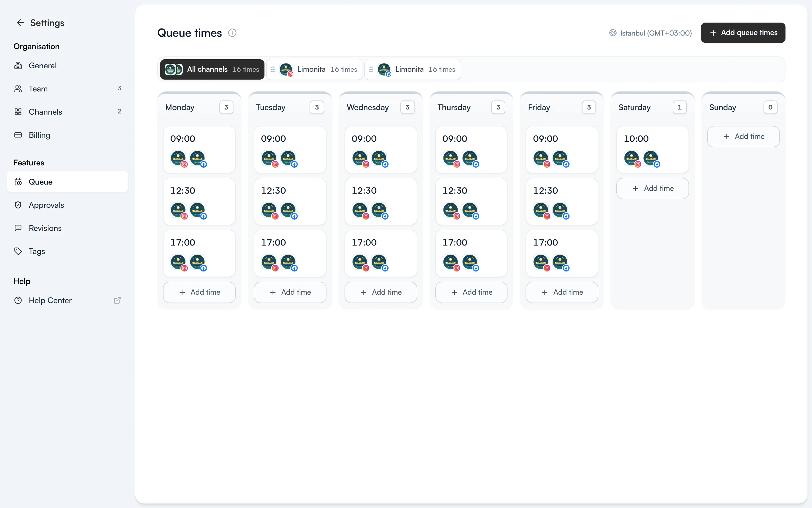Add a time under Thursday
812x508 pixels.
click(471, 292)
